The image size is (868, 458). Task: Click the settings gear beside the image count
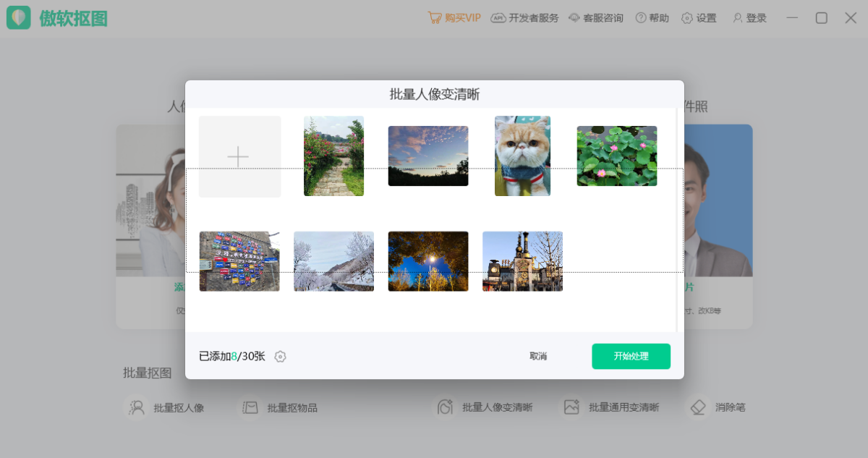[281, 357]
